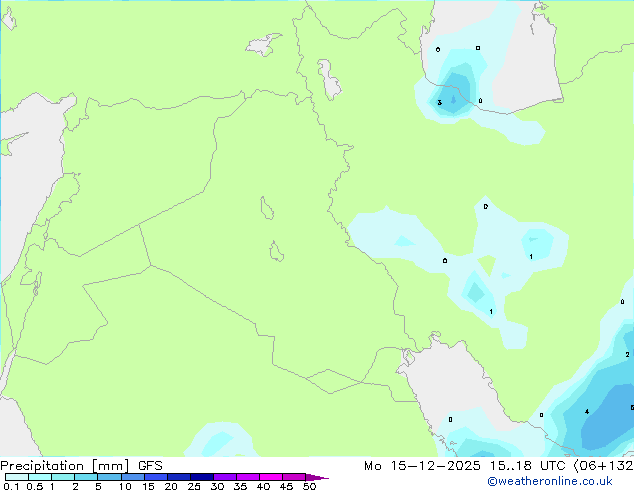Screen dimensions: 634x490
Task: Click the legend tick label "0.5"
Action: pos(35,486)
